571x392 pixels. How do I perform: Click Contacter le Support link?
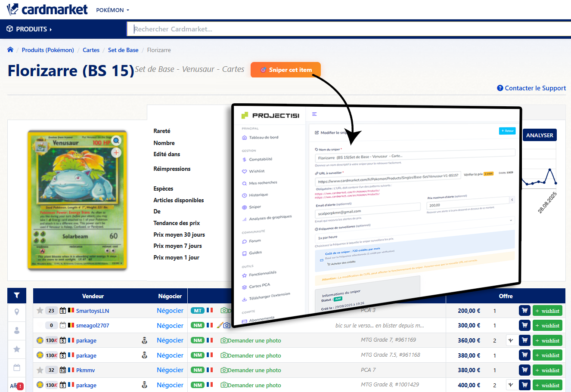click(x=531, y=88)
